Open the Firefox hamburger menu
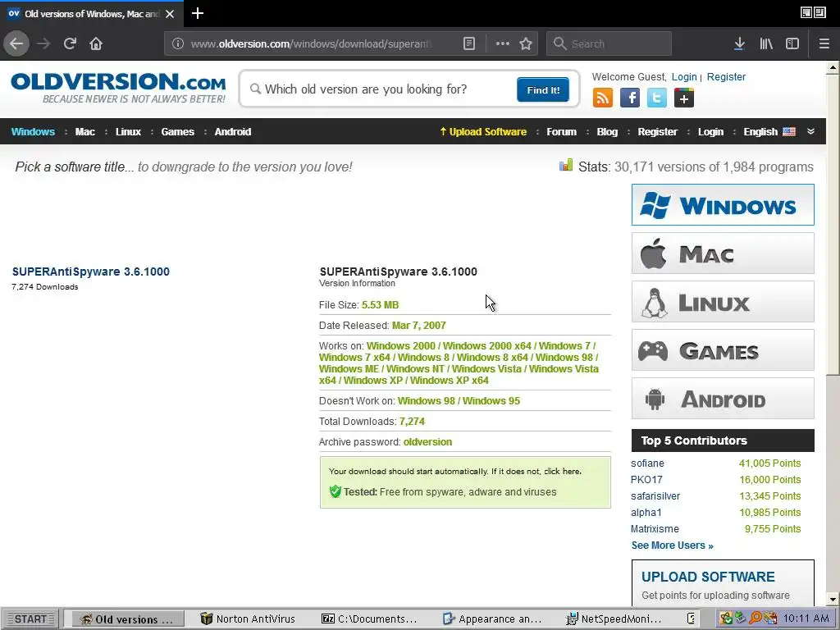Image resolution: width=840 pixels, height=630 pixels. click(824, 44)
